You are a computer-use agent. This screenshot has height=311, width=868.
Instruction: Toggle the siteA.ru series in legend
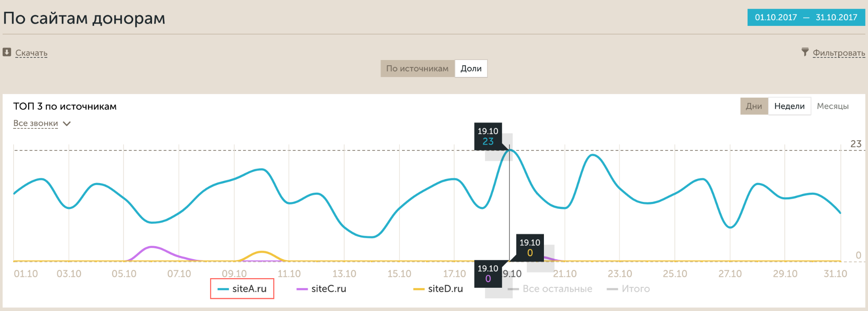coord(249,289)
